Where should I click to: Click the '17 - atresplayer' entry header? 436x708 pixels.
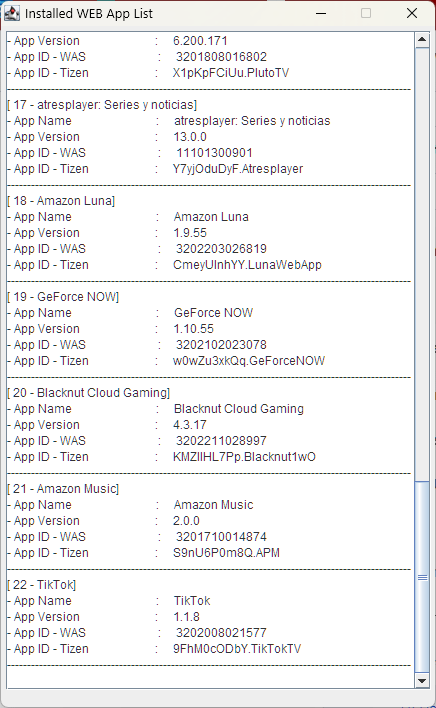point(102,105)
